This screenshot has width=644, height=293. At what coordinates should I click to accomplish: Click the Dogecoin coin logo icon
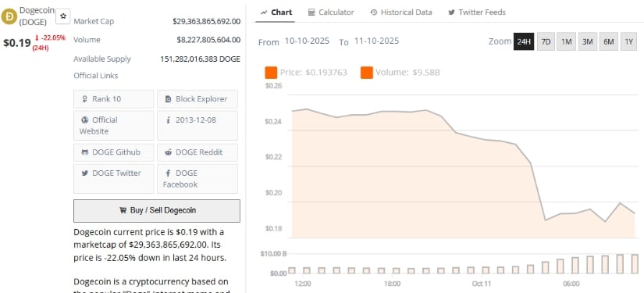[9, 16]
